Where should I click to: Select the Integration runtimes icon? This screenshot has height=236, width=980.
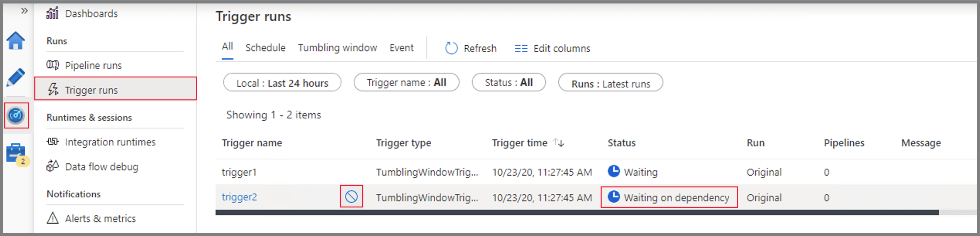coord(53,142)
